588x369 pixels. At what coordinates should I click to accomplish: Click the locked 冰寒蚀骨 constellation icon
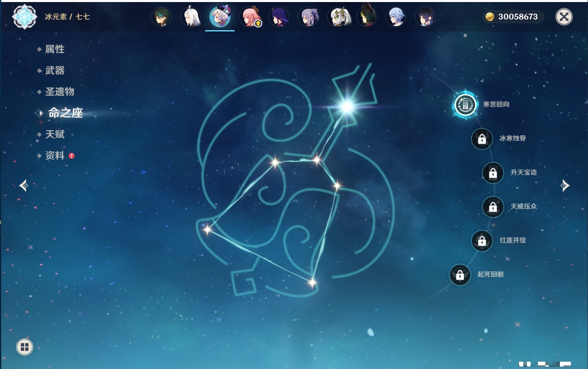[x=482, y=139]
